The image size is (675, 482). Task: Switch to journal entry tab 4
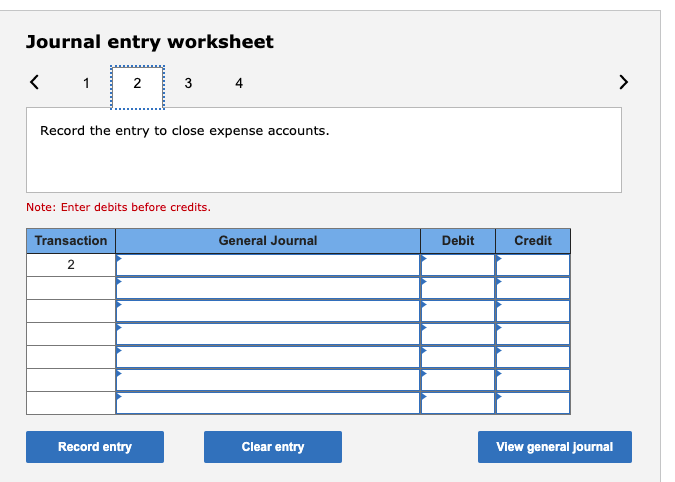(239, 83)
